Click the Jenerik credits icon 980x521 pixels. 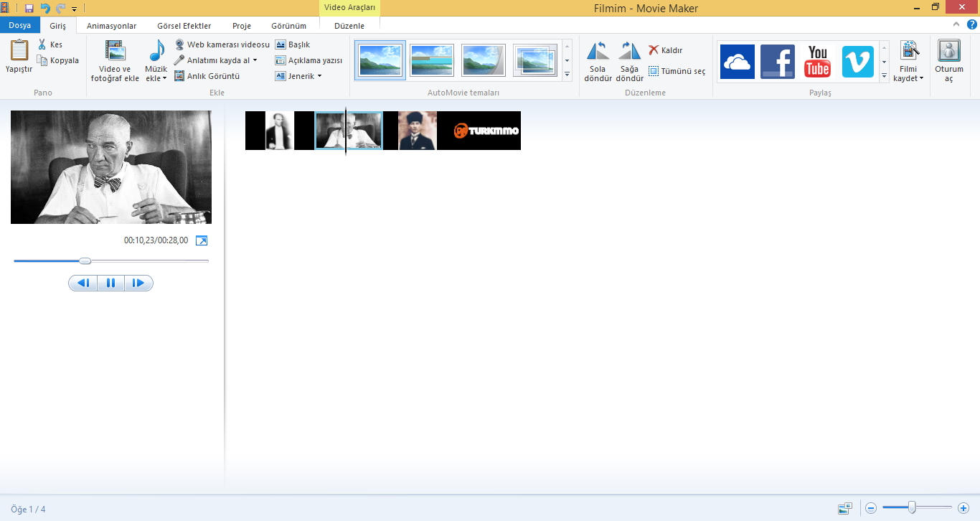pyautogui.click(x=281, y=76)
